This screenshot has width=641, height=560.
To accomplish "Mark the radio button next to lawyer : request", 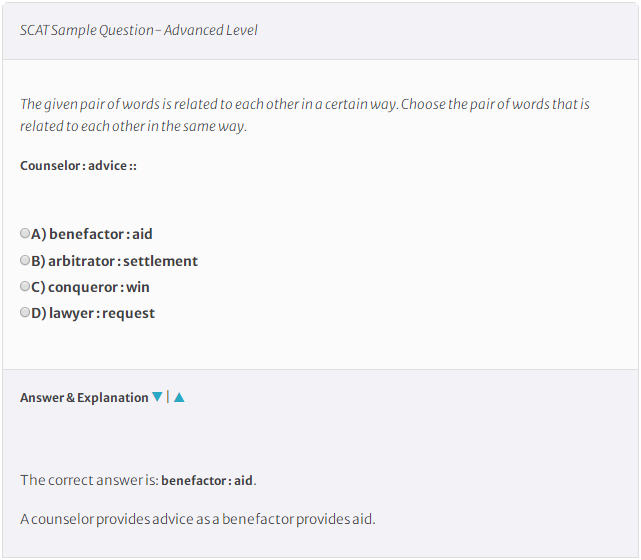I will click(25, 312).
